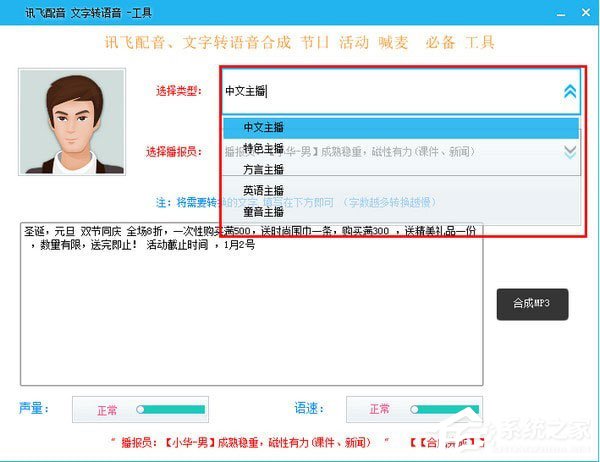
Task: Click the 正常 value beside 声量
Action: coord(107,410)
